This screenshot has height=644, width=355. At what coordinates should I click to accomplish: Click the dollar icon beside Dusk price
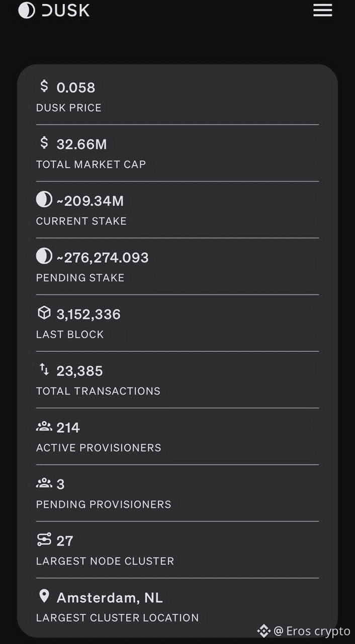(x=44, y=87)
